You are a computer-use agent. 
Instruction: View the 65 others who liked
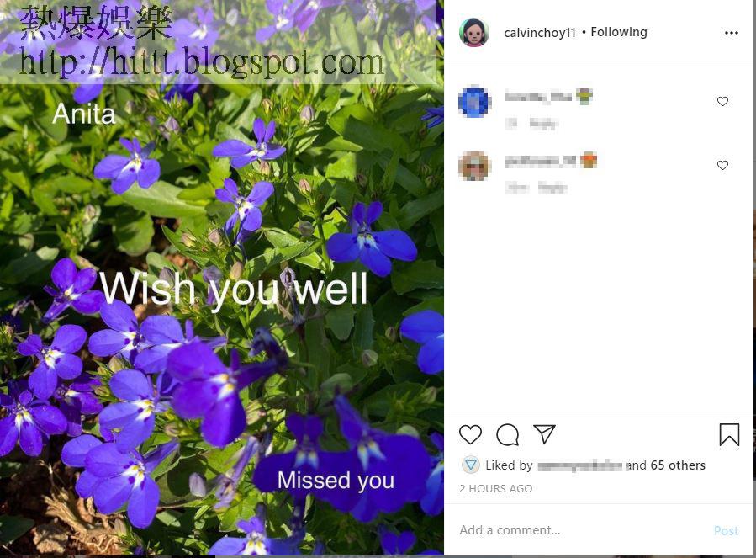tap(678, 465)
